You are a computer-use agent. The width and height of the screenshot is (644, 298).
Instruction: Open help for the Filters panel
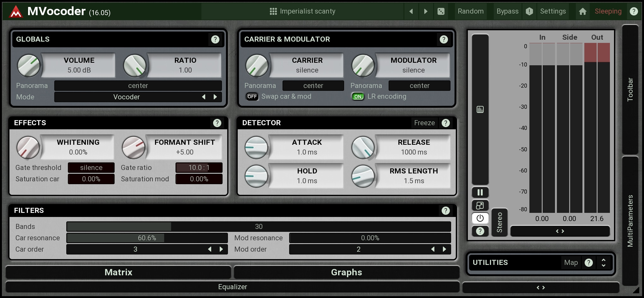coord(446,211)
